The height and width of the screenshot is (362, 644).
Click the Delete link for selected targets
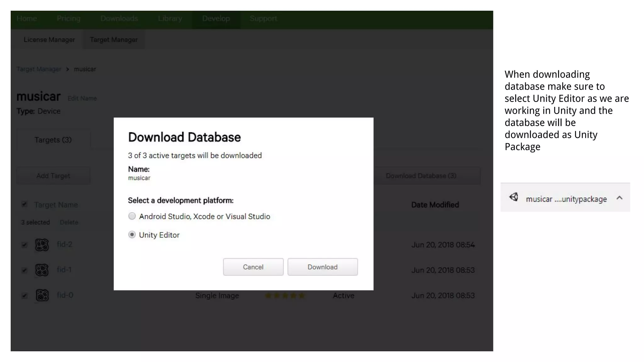[69, 222]
